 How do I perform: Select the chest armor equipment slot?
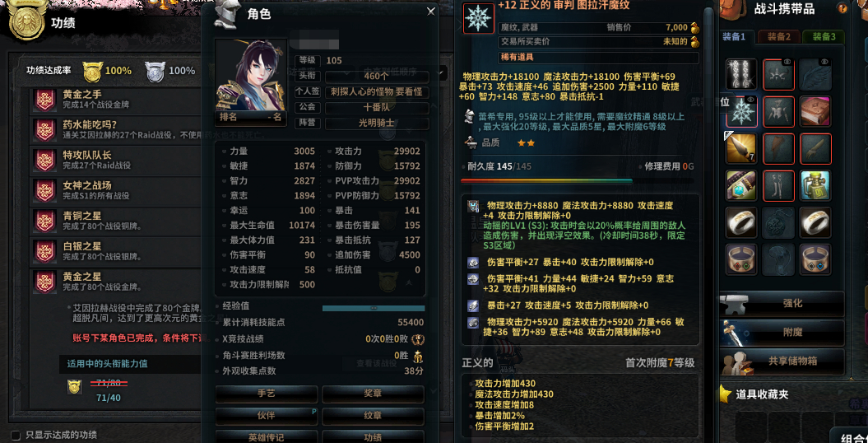coord(779,111)
